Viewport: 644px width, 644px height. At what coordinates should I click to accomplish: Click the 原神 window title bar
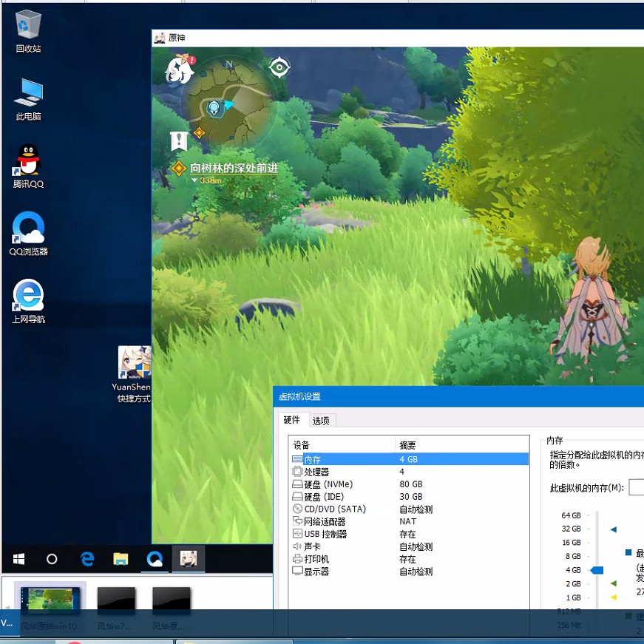tap(398, 38)
